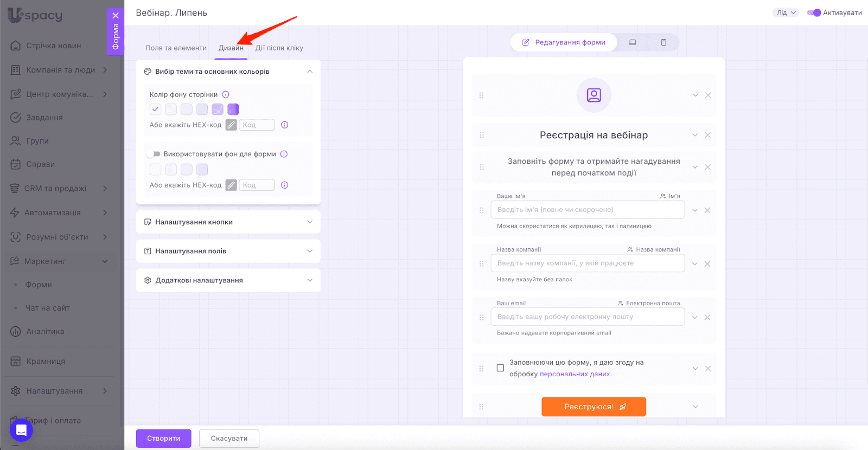Click info icon beside page background color
This screenshot has width=868, height=450.
(226, 94)
